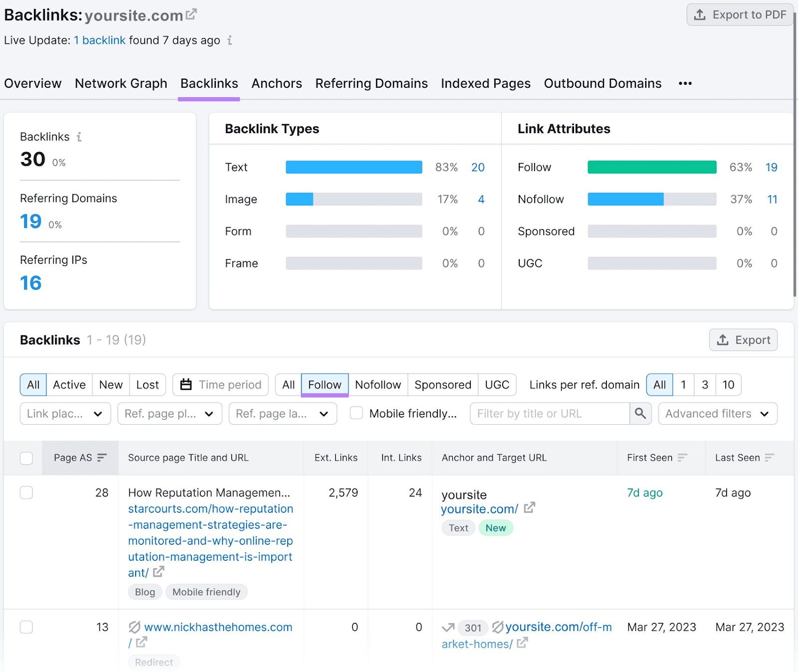Open the Network Graph tab
Viewport: 798px width, 672px height.
click(121, 83)
